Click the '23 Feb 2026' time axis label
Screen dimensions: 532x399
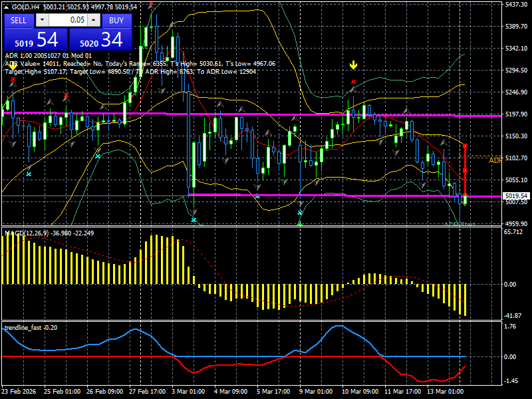19,391
